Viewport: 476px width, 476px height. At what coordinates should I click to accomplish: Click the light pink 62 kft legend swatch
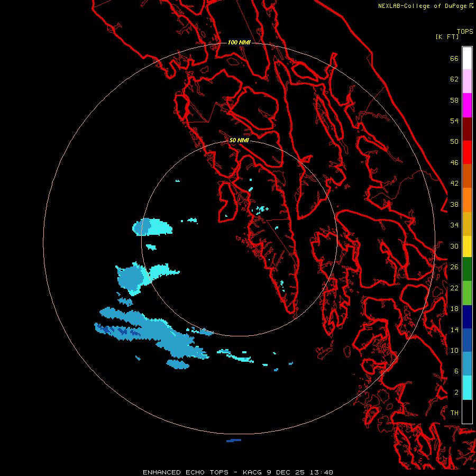pos(467,81)
